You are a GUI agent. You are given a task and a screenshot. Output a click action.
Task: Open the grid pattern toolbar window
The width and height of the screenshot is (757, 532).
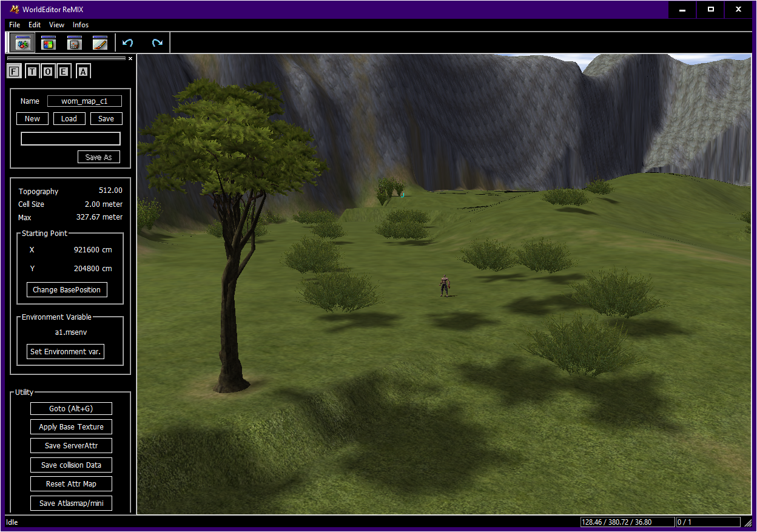coord(75,43)
